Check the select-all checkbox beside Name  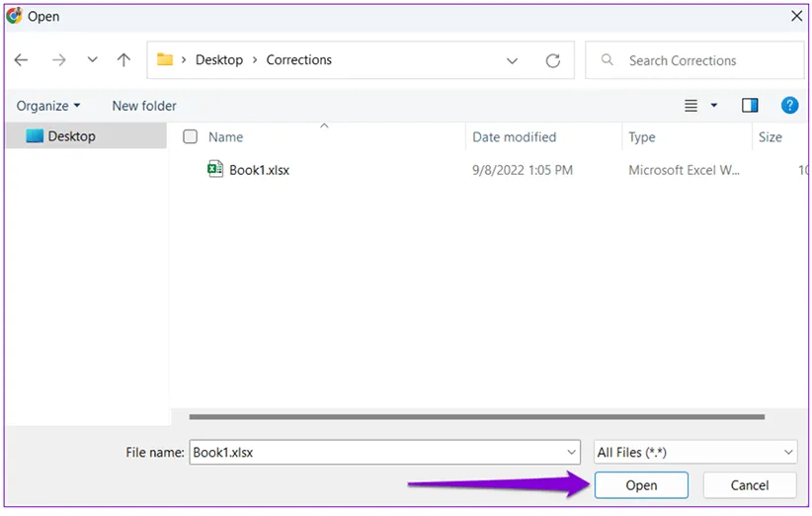point(191,137)
